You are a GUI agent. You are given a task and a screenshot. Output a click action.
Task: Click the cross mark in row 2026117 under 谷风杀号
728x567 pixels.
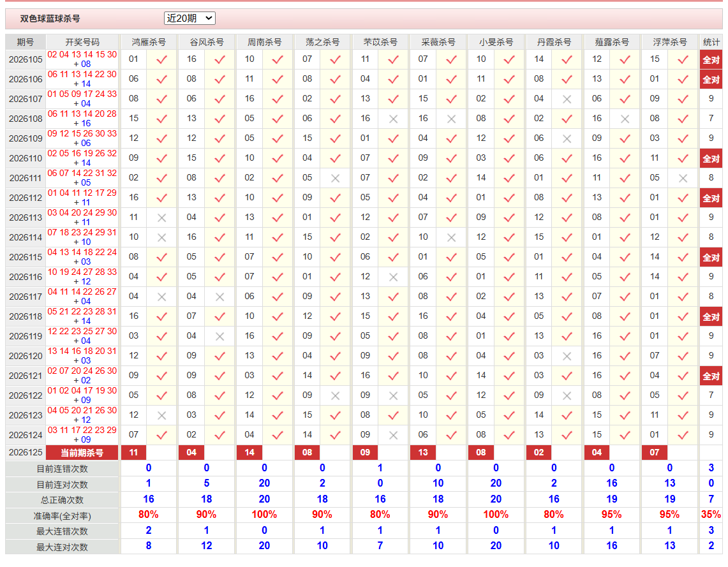[x=219, y=297]
